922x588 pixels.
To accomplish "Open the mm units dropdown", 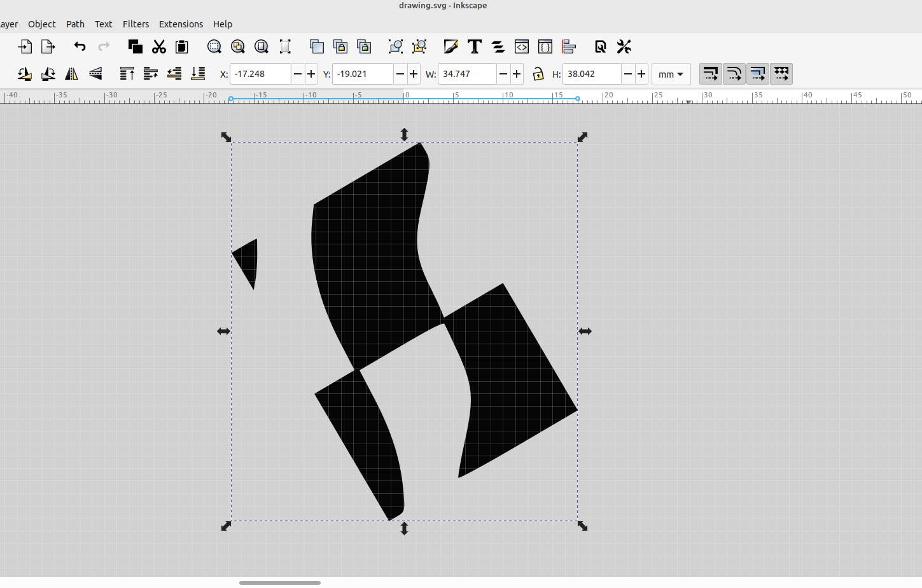I will point(671,74).
